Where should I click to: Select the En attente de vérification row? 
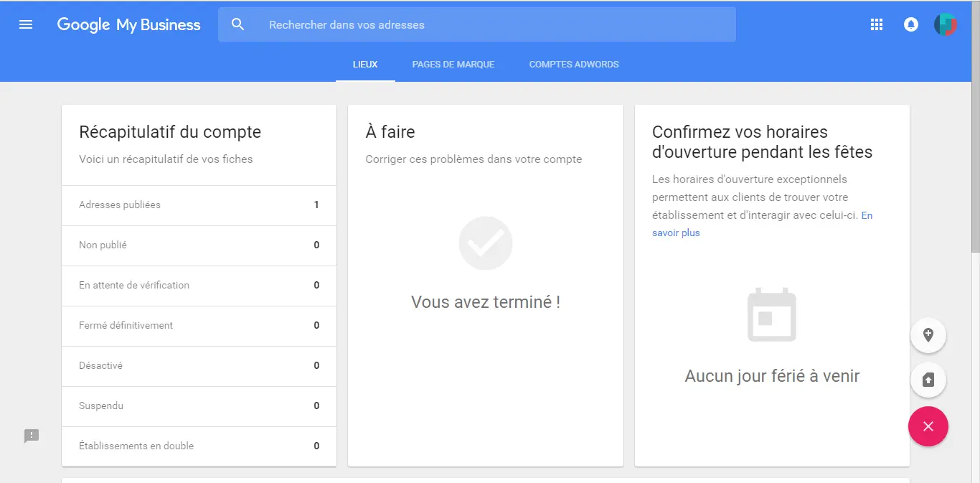coord(199,286)
